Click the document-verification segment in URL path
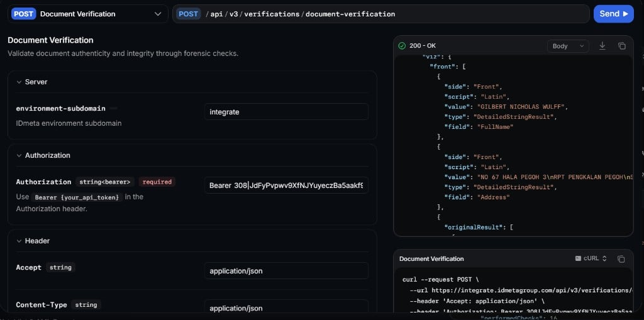The width and height of the screenshot is (644, 320). pyautogui.click(x=350, y=14)
